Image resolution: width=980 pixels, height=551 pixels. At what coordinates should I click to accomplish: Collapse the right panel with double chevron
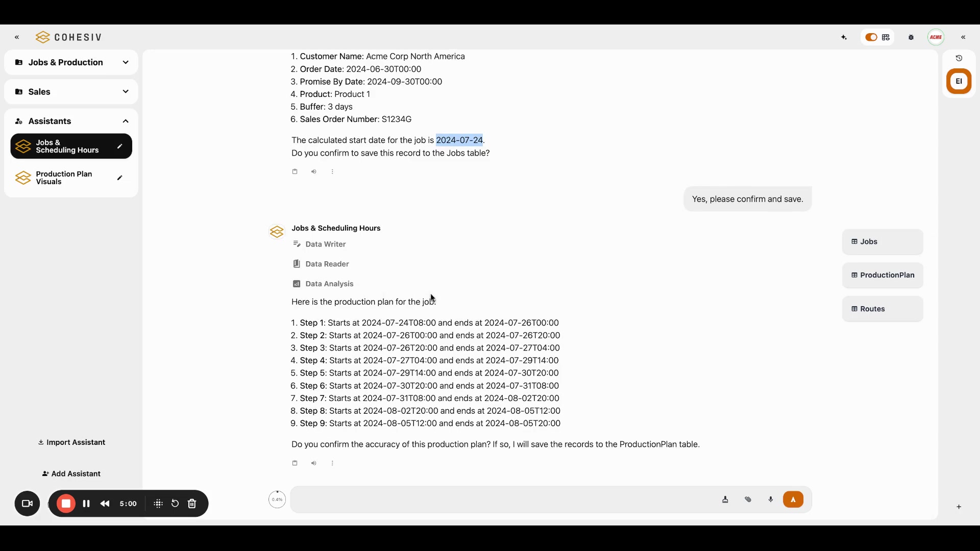pos(964,37)
